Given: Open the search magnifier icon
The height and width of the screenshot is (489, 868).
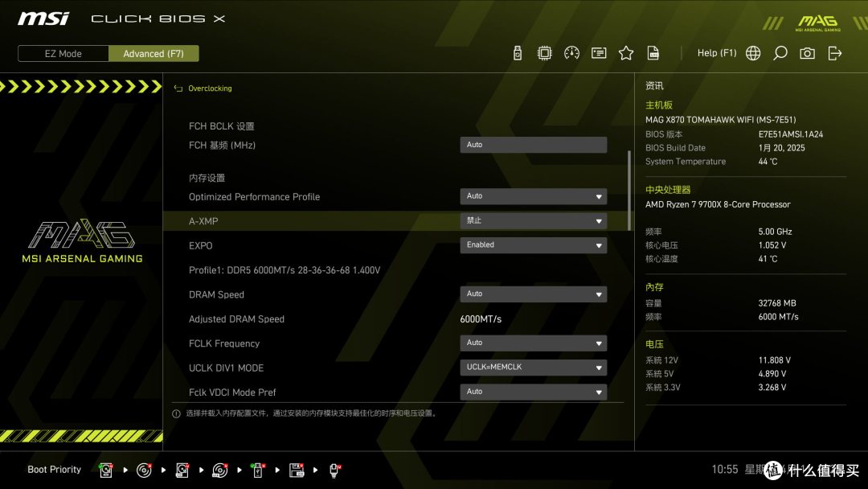Looking at the screenshot, I should (780, 53).
